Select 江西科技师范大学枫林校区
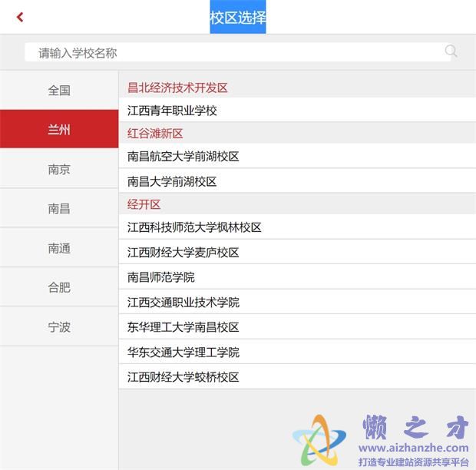Image resolution: width=476 pixels, height=470 pixels. pos(195,227)
